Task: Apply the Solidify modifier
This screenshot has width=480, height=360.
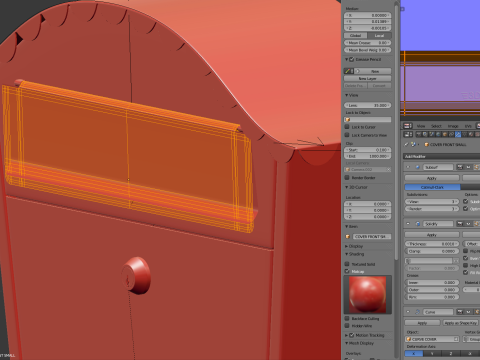Action: 432,235
